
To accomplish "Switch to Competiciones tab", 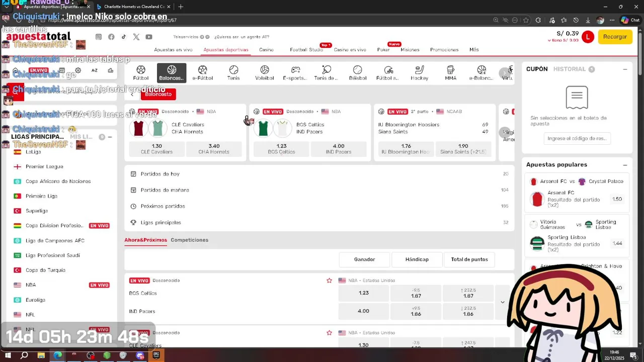I will pos(189,240).
